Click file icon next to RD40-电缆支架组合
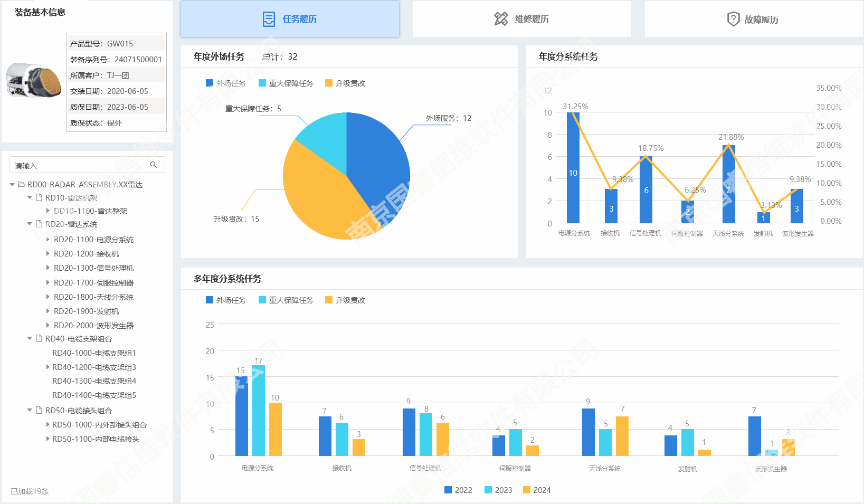864x504 pixels. pyautogui.click(x=39, y=339)
